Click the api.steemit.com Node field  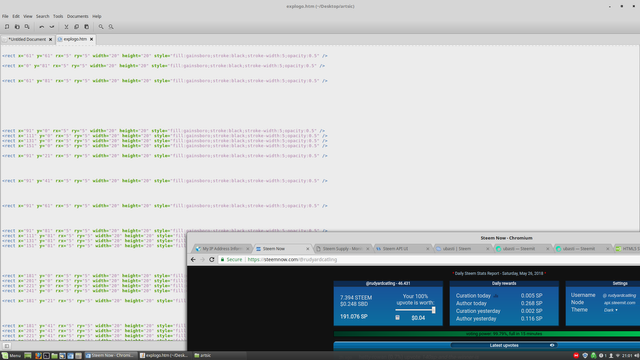pyautogui.click(x=620, y=302)
